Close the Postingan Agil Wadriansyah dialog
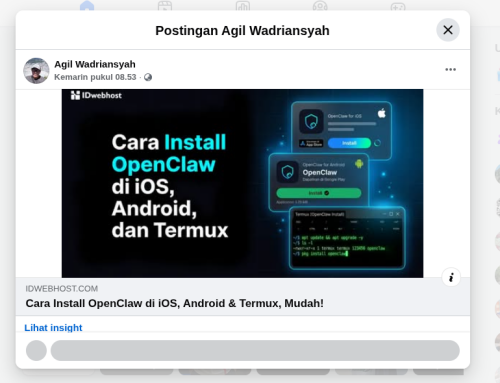This screenshot has width=500, height=383. (448, 30)
